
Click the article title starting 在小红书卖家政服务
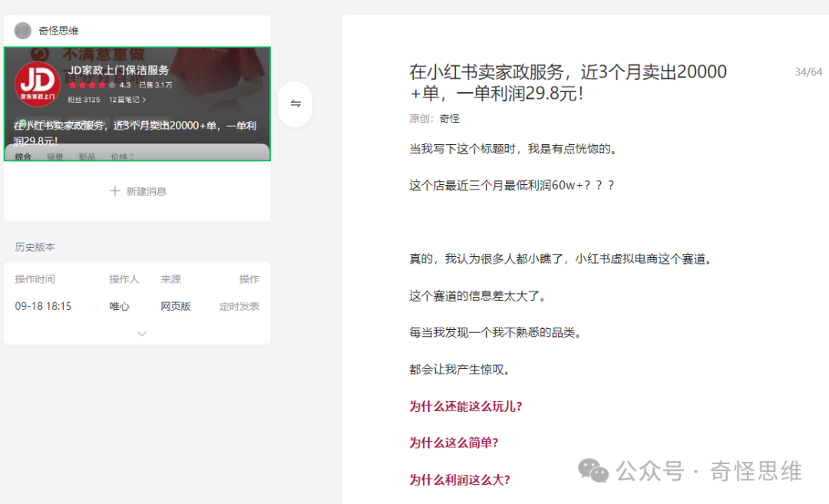[x=568, y=82]
